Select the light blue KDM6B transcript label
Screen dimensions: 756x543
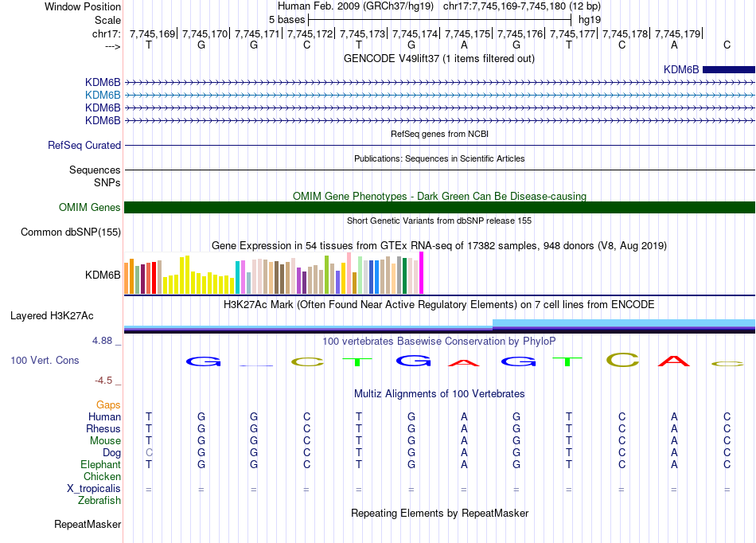point(103,95)
